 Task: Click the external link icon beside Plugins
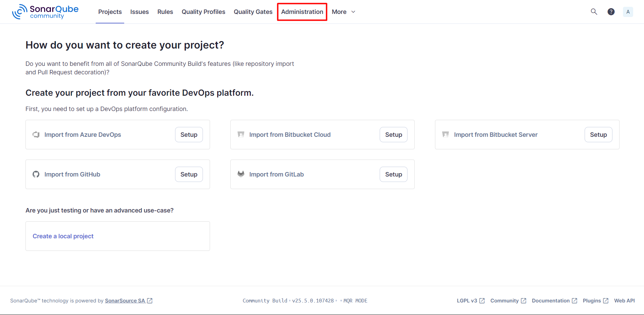point(606,300)
